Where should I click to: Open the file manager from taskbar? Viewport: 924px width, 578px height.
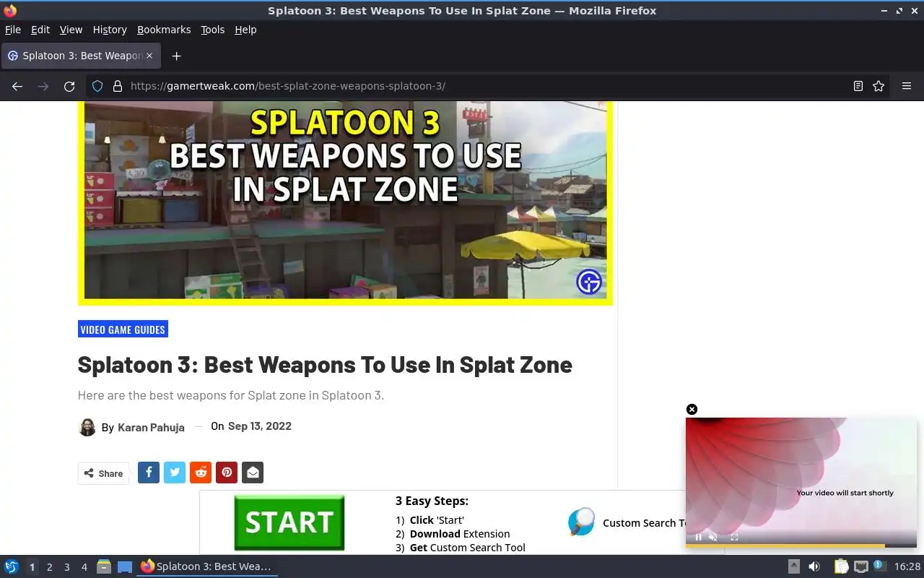[x=104, y=566]
